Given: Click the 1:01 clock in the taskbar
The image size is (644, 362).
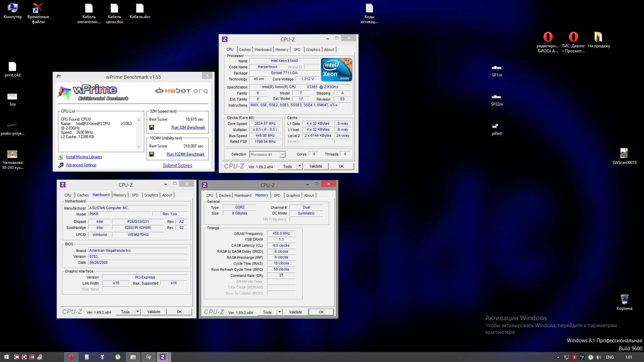Looking at the screenshot, I should tap(629, 357).
